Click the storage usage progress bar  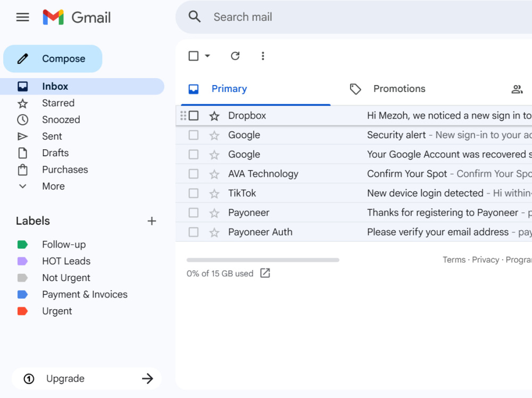263,260
